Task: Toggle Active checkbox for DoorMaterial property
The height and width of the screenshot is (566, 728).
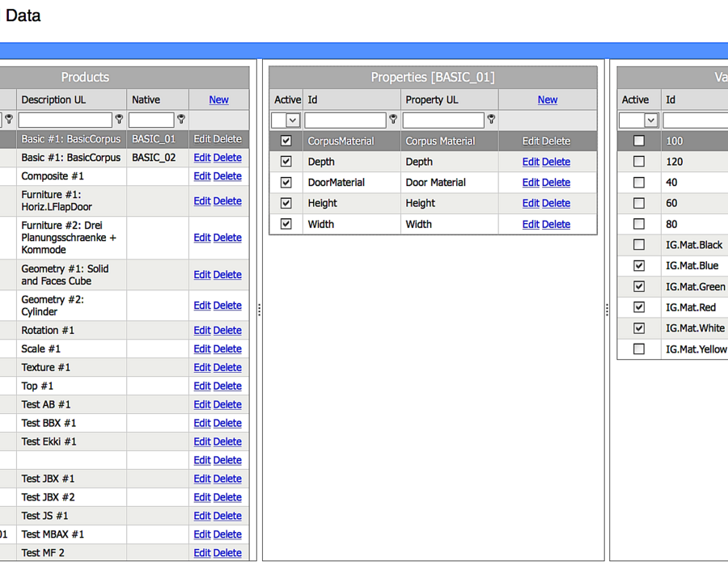Action: (x=286, y=182)
